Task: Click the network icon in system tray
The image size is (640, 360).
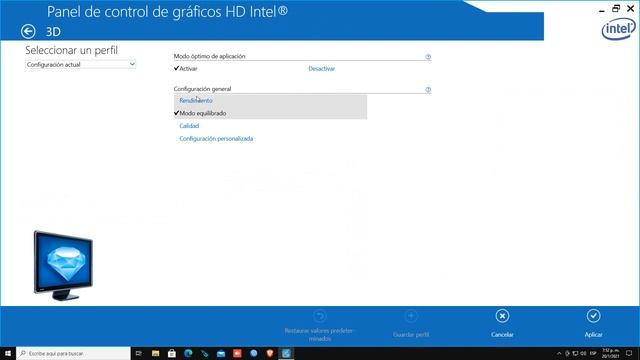Action: 575,353
